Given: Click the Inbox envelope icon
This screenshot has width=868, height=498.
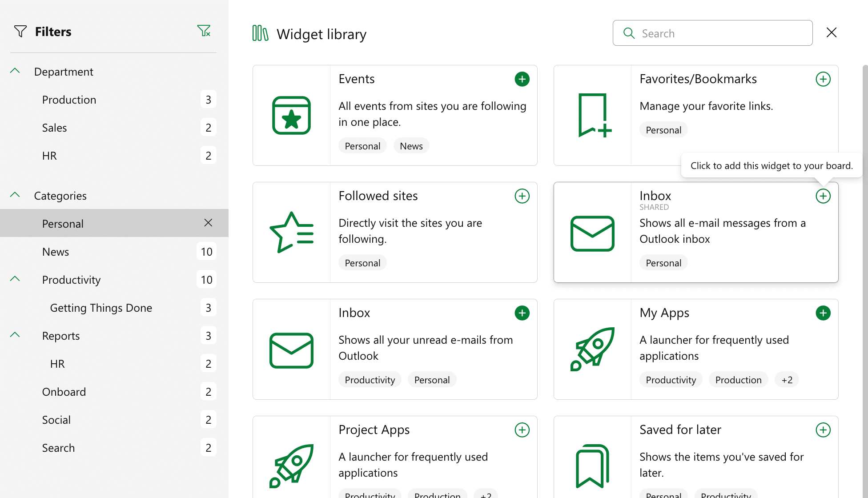Looking at the screenshot, I should tap(291, 350).
